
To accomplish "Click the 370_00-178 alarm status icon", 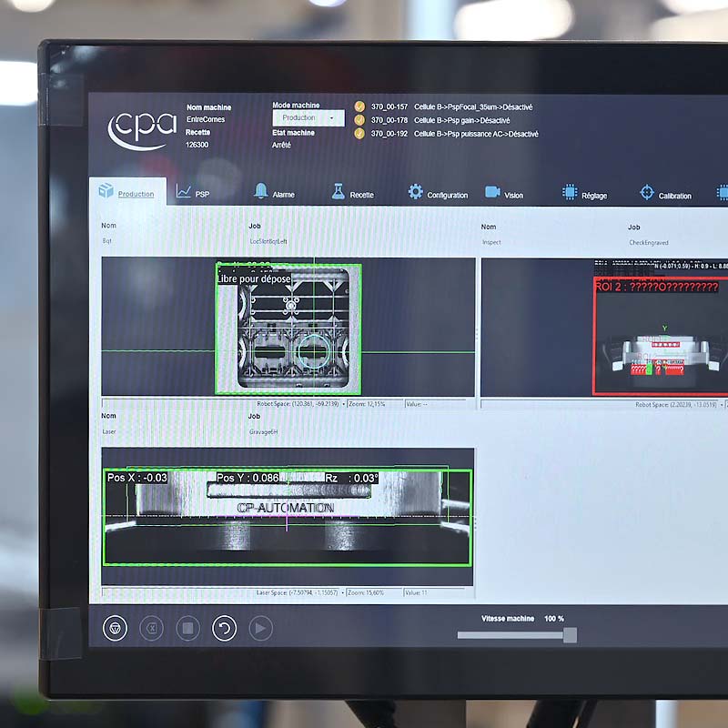I will [359, 120].
